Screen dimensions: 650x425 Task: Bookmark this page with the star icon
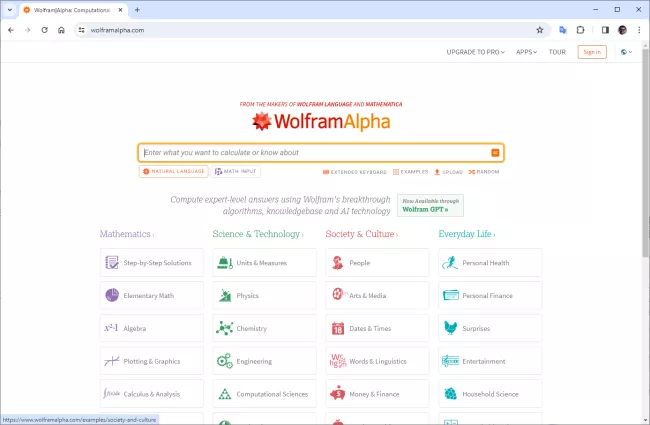540,30
